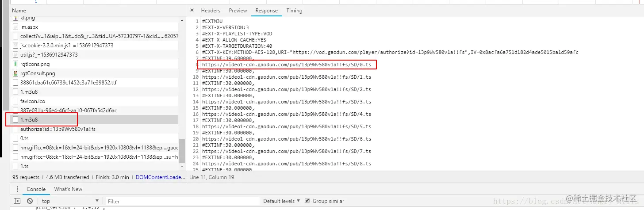644x210 pixels.
Task: Click the SD/0.ts URL line
Action: tap(286, 65)
